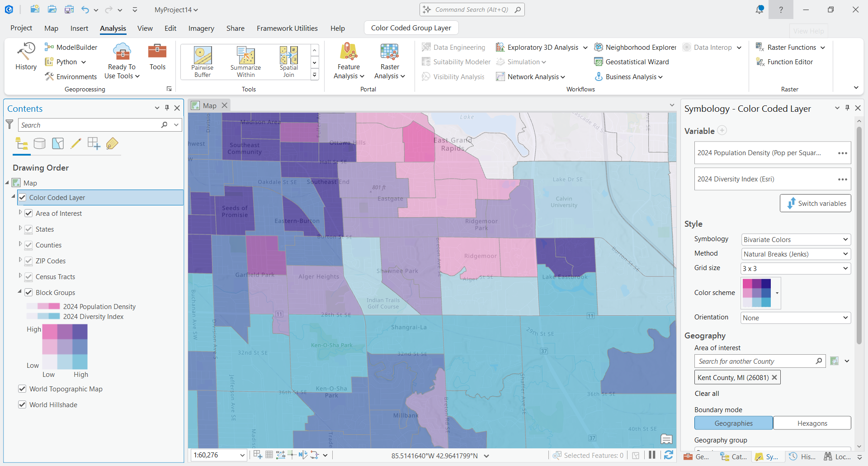
Task: Open the History tool
Action: click(26, 57)
